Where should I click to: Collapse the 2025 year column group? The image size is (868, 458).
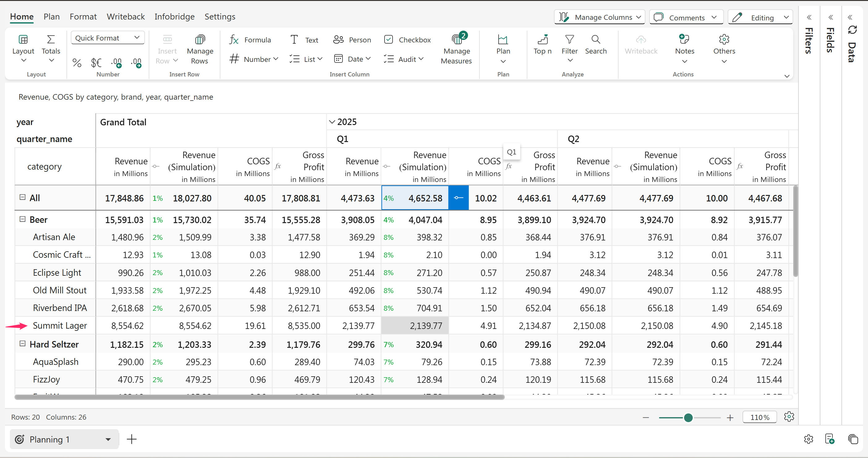pyautogui.click(x=332, y=122)
